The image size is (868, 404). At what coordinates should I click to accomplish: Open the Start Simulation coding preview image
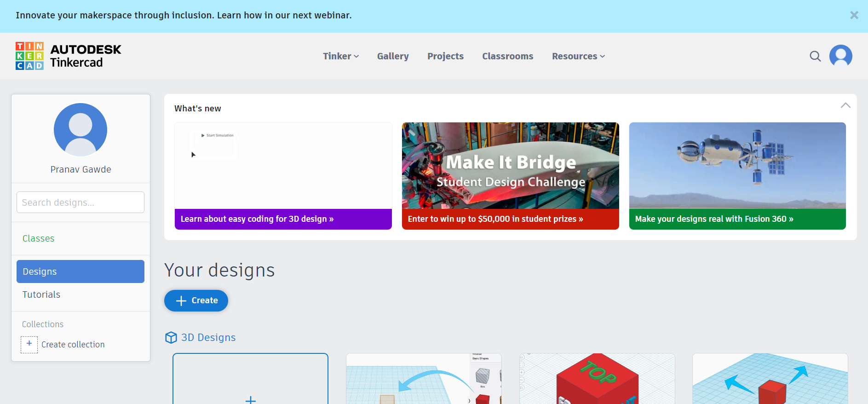click(x=283, y=166)
